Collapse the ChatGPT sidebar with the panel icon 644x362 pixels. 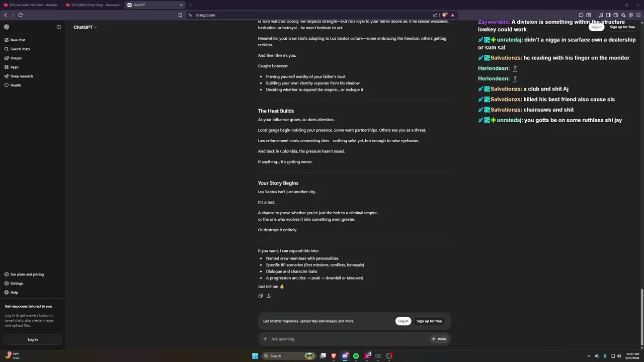click(59, 27)
